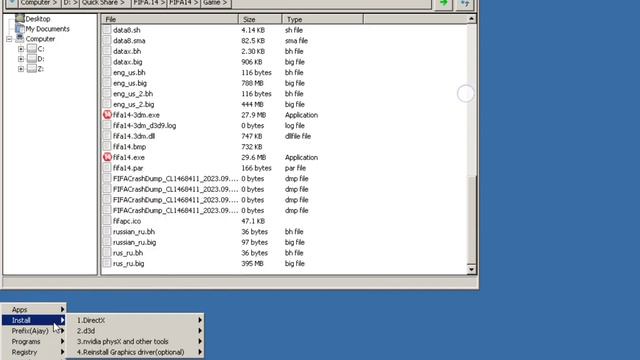Click file icon beside fifa14-3dm_d3d9.log
Viewport: 640px width, 360px height.
coord(107,125)
